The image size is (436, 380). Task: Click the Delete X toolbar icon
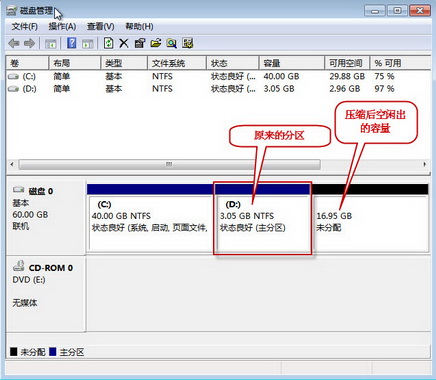pyautogui.click(x=124, y=43)
